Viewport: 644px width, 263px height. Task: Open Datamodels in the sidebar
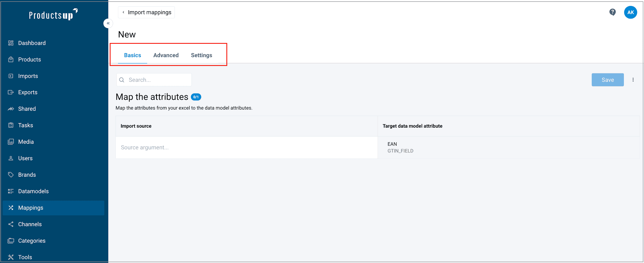[x=33, y=191]
